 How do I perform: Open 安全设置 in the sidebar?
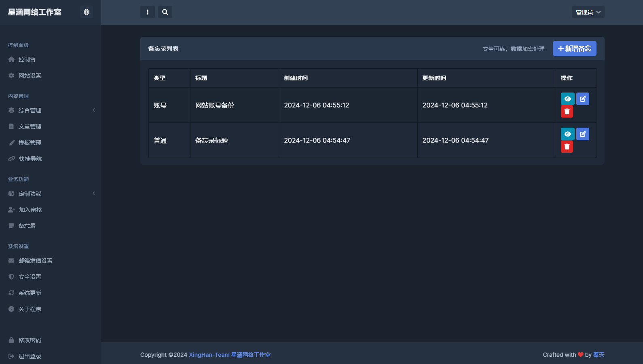click(30, 277)
